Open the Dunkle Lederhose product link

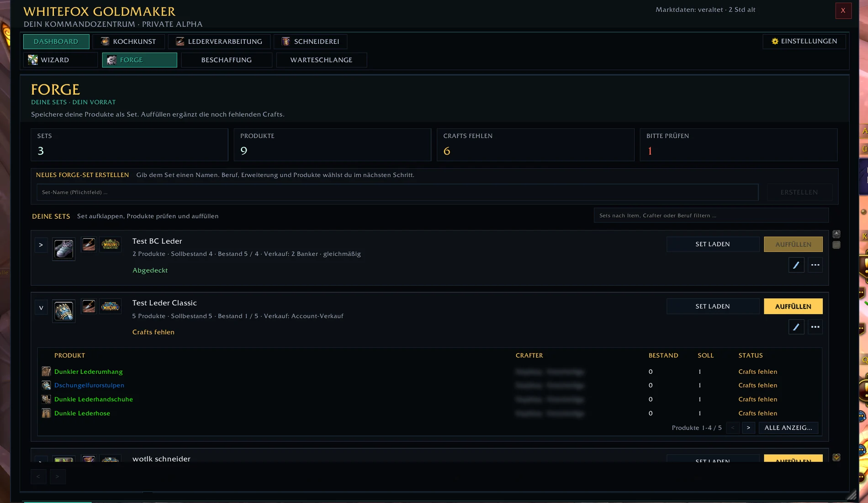(x=82, y=413)
